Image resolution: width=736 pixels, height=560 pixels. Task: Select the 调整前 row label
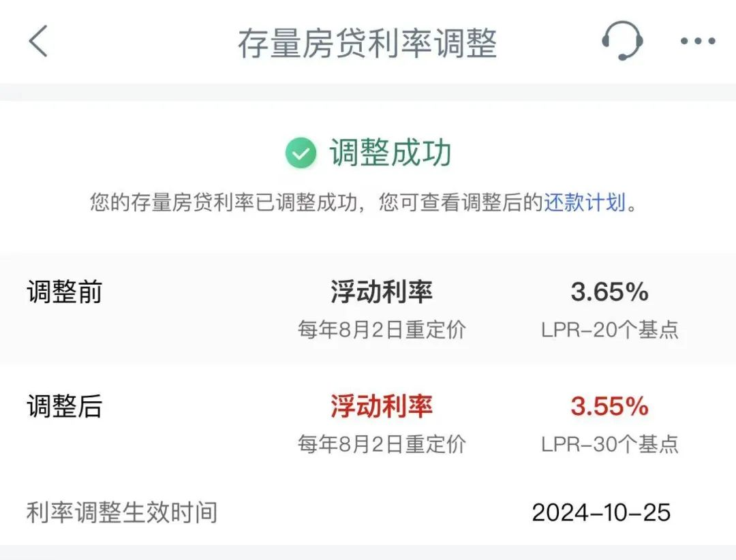coord(64,292)
